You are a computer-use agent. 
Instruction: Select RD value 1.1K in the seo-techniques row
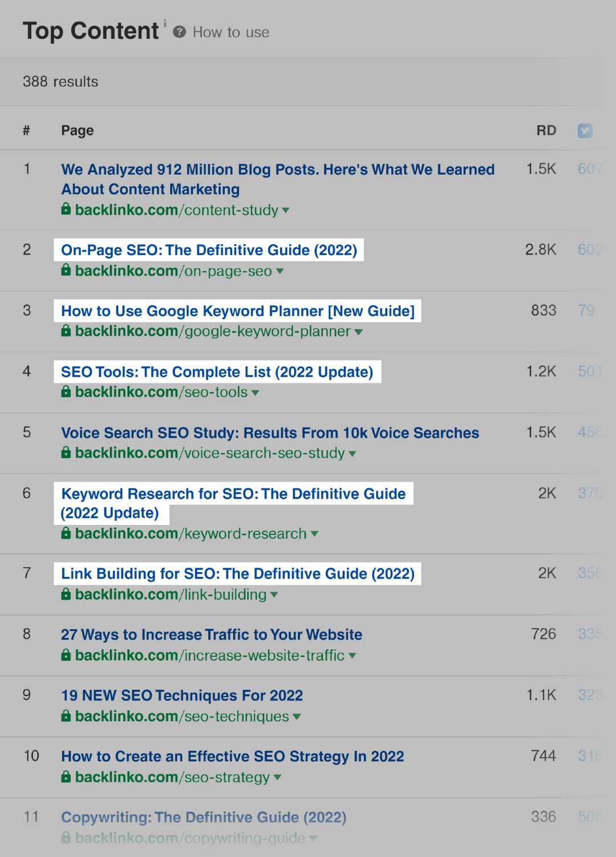click(541, 695)
